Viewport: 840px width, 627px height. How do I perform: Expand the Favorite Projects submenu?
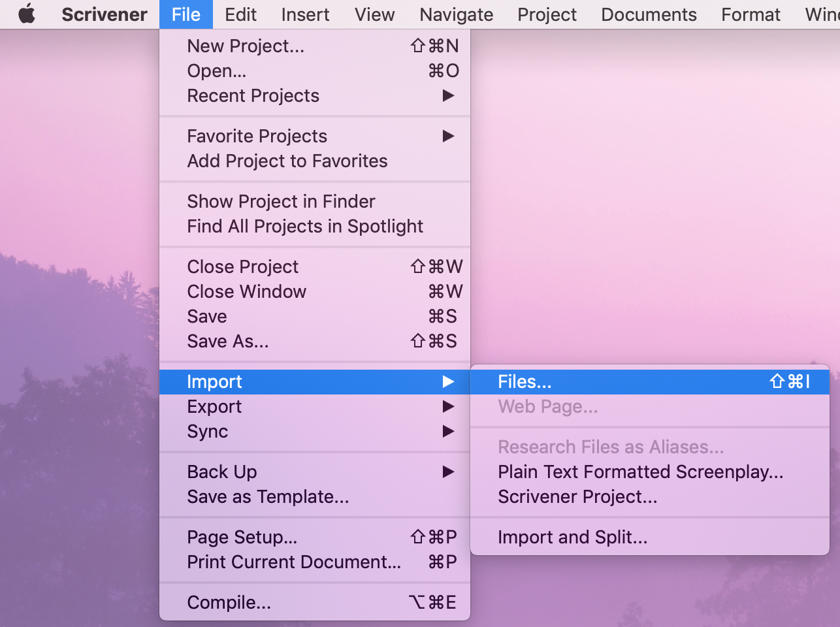coord(315,136)
